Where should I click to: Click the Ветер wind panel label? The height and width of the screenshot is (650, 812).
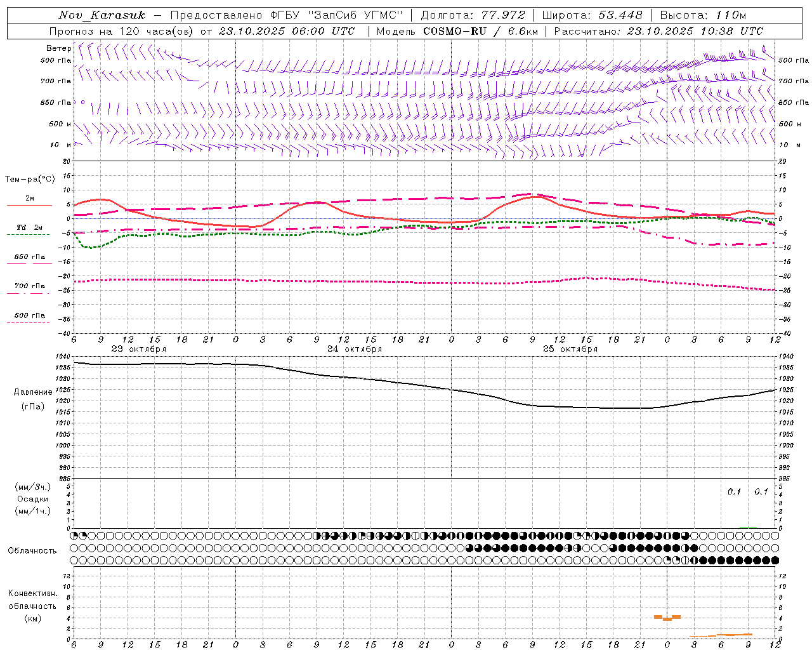click(x=58, y=48)
